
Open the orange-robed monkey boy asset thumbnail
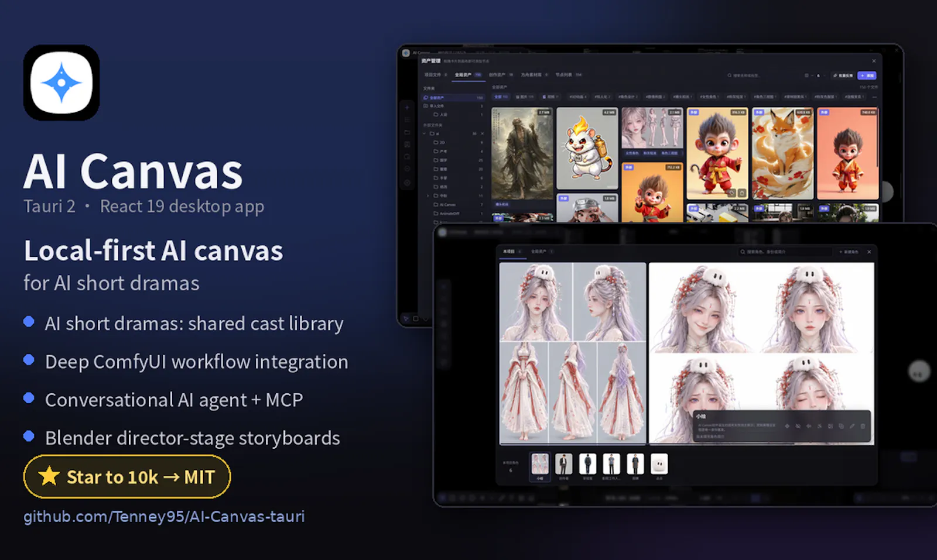click(x=847, y=153)
